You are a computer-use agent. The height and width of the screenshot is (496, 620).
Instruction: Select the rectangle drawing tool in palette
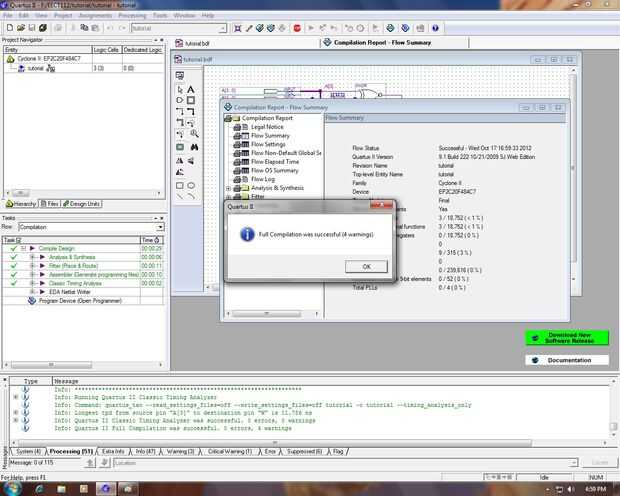click(180, 186)
